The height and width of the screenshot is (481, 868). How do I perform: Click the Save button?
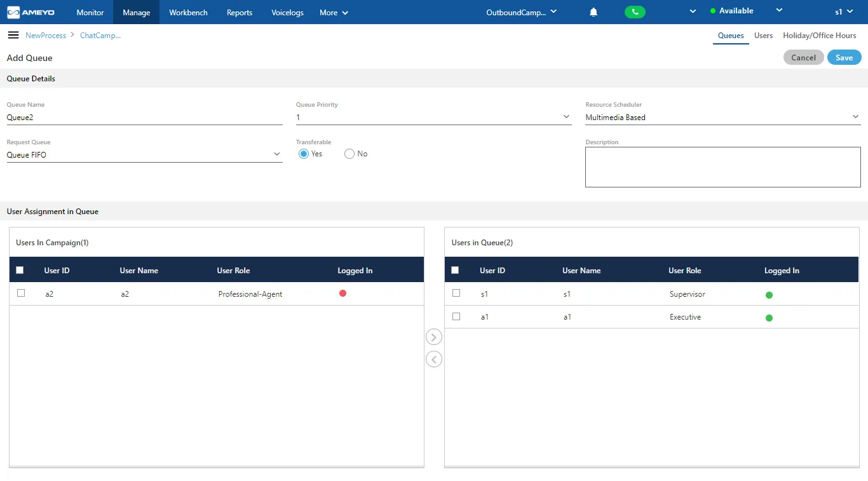click(844, 57)
